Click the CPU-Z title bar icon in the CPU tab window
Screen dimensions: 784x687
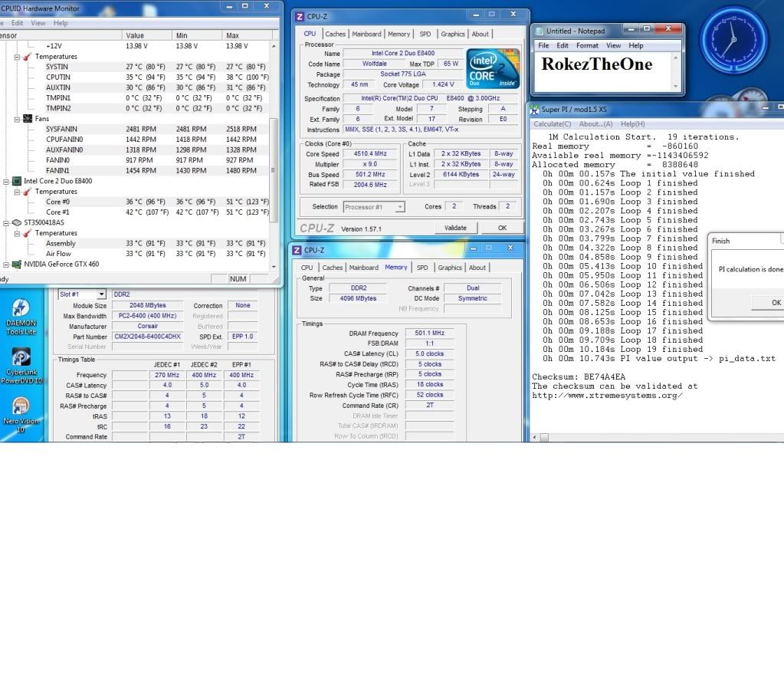click(x=300, y=17)
